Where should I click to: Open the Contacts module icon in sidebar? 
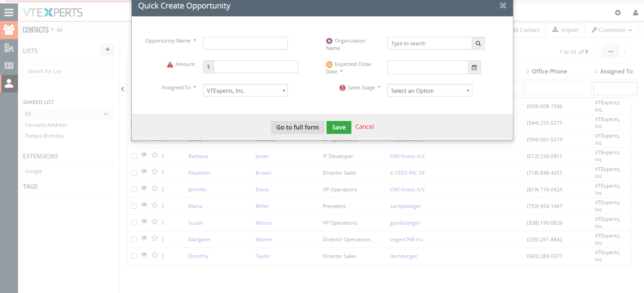9,30
